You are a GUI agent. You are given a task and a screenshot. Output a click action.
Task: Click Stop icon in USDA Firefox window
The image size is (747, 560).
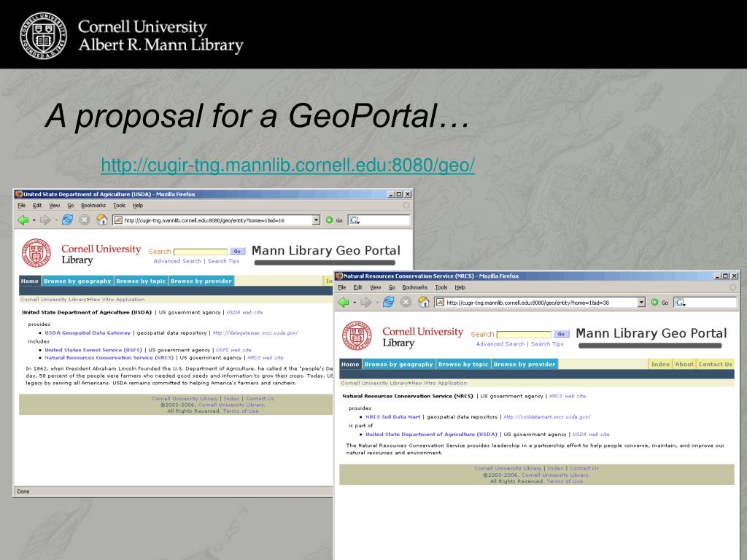(85, 220)
